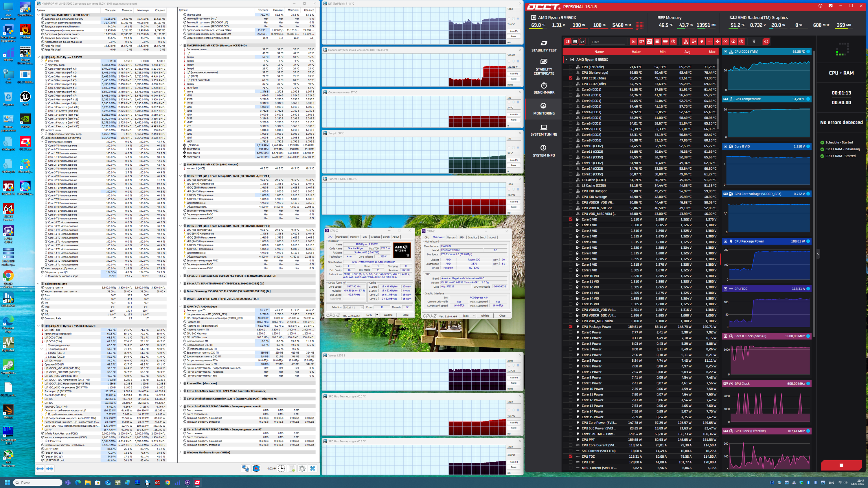Toggle the temperature sensor-type filter in OCCT
Image resolution: width=868 pixels, height=488 pixels.
[686, 41]
